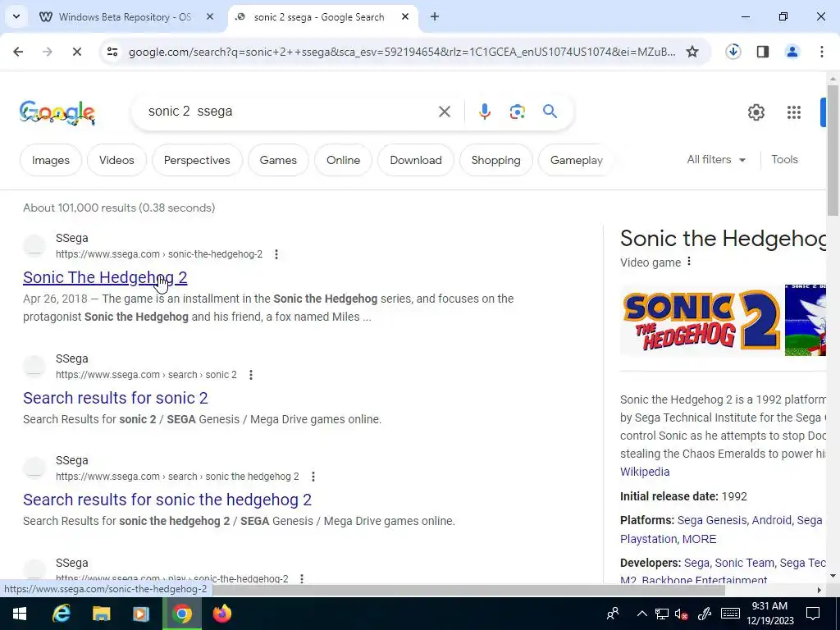This screenshot has height=630, width=840.
Task: Open a new Chrome tab
Action: (x=435, y=16)
